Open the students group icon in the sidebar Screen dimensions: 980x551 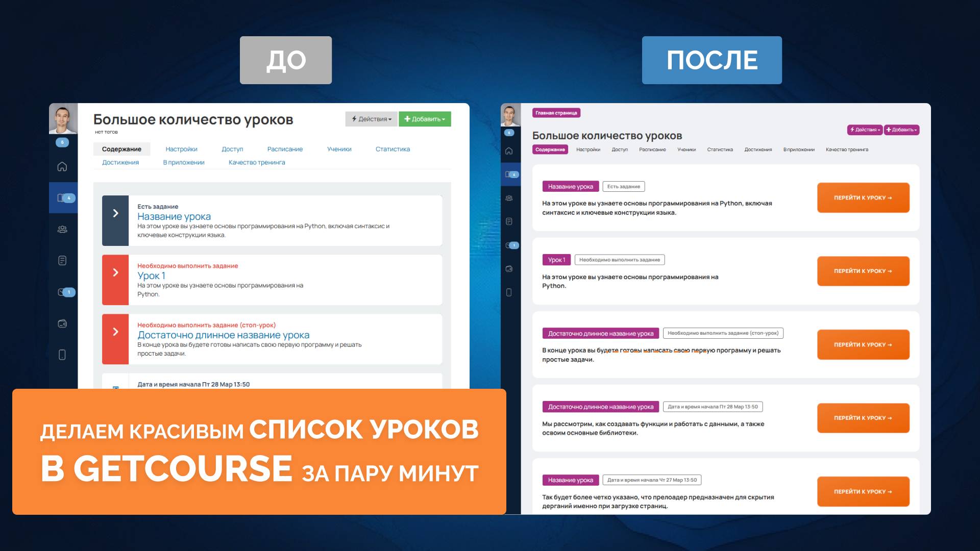[x=62, y=229]
